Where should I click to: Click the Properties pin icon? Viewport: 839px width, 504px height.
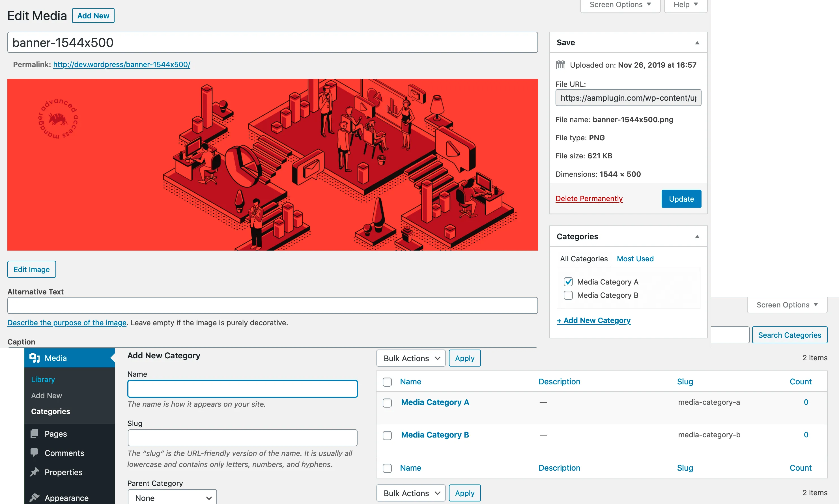(34, 472)
